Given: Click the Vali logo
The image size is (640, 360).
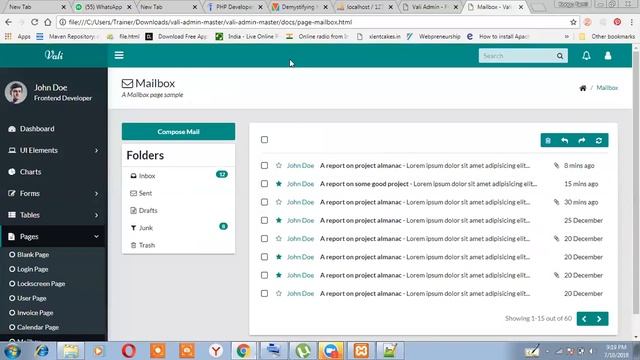Looking at the screenshot, I should 54,55.
